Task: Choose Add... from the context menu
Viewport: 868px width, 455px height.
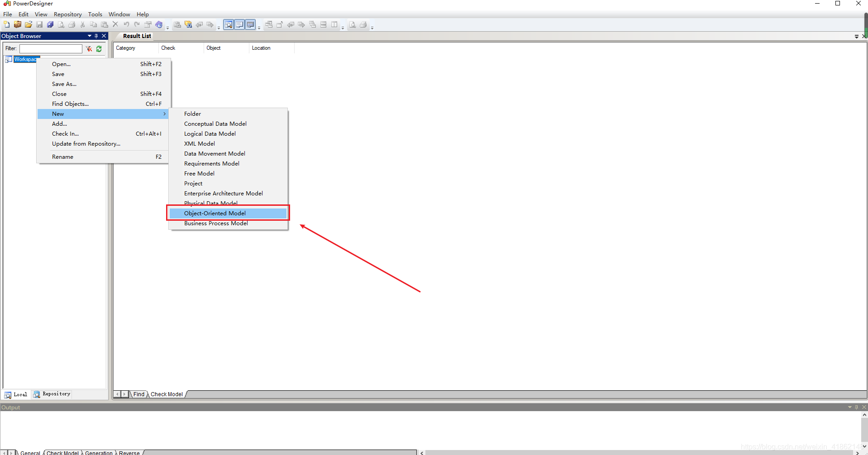Action: coord(103,123)
